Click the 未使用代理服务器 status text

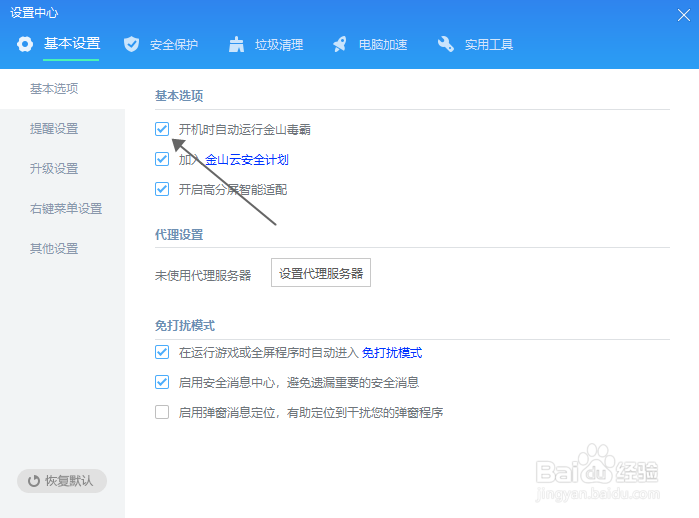coord(203,275)
